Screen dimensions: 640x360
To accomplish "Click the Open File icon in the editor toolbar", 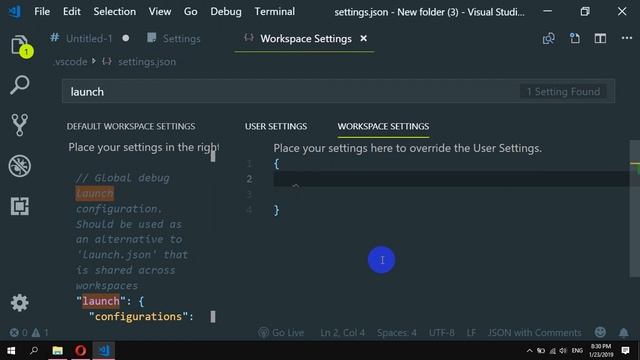I will pos(575,38).
